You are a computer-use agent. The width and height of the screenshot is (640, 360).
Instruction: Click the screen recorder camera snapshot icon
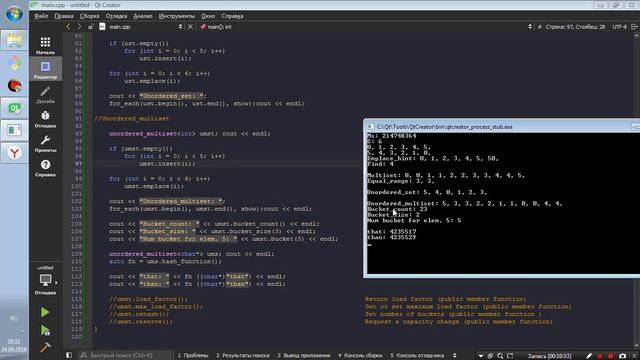pyautogui.click(x=622, y=356)
